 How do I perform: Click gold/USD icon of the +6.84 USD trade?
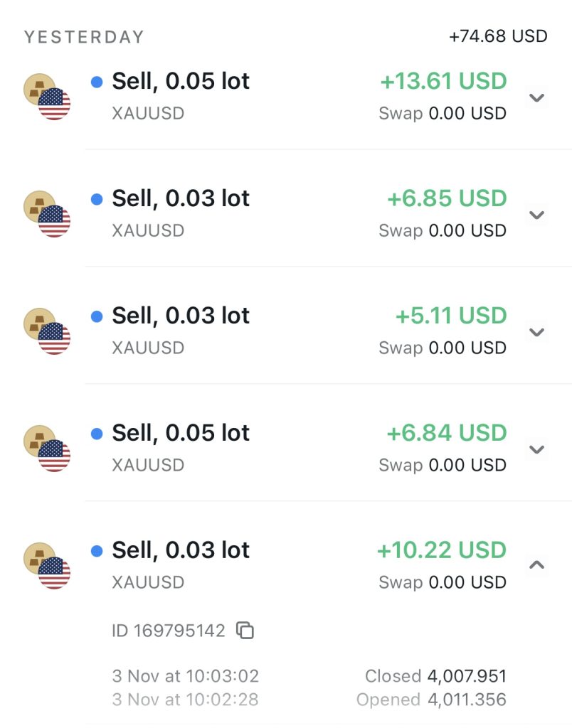[47, 449]
